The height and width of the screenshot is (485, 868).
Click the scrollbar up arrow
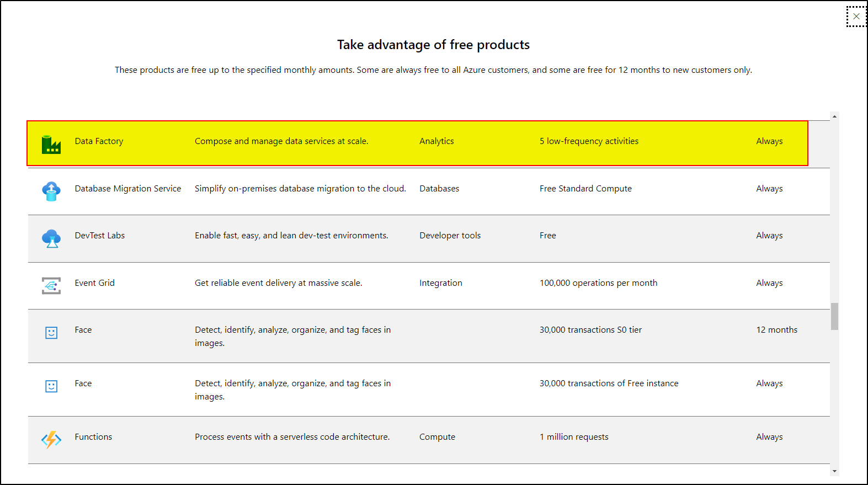(x=834, y=116)
